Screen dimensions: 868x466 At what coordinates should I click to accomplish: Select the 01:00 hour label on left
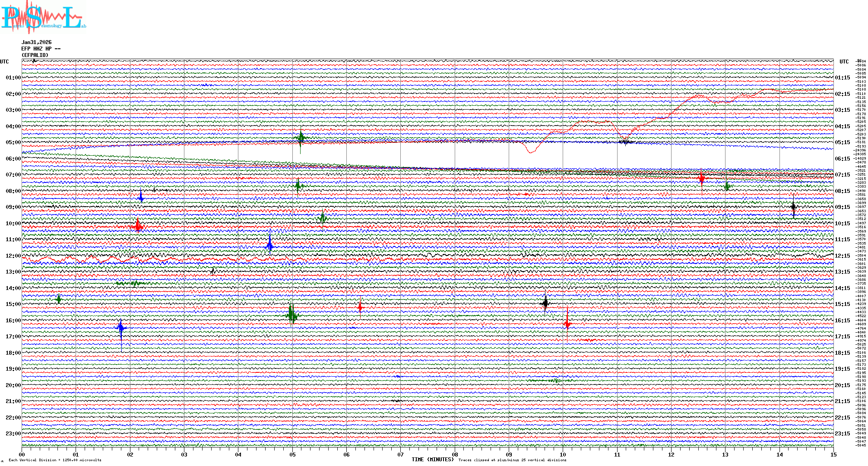[x=13, y=78]
